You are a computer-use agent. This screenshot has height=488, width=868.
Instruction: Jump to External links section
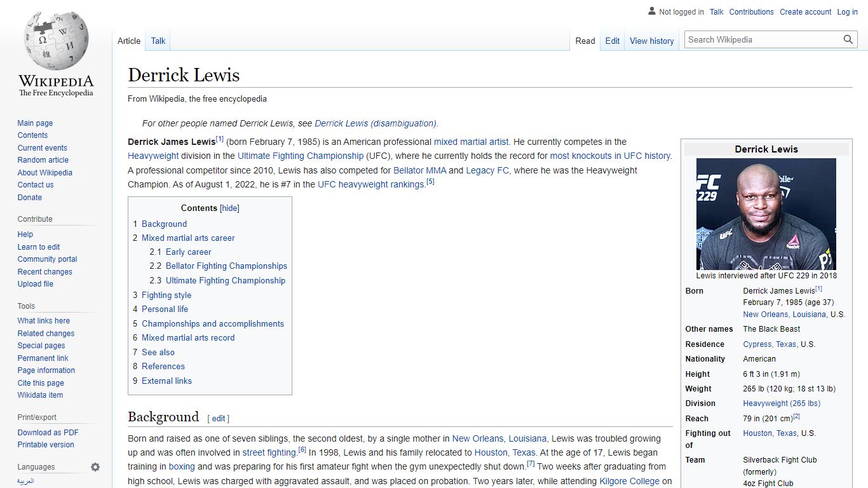coord(166,381)
